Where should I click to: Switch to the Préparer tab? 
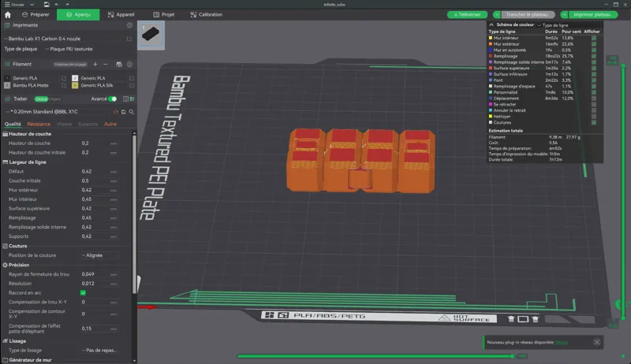click(35, 14)
